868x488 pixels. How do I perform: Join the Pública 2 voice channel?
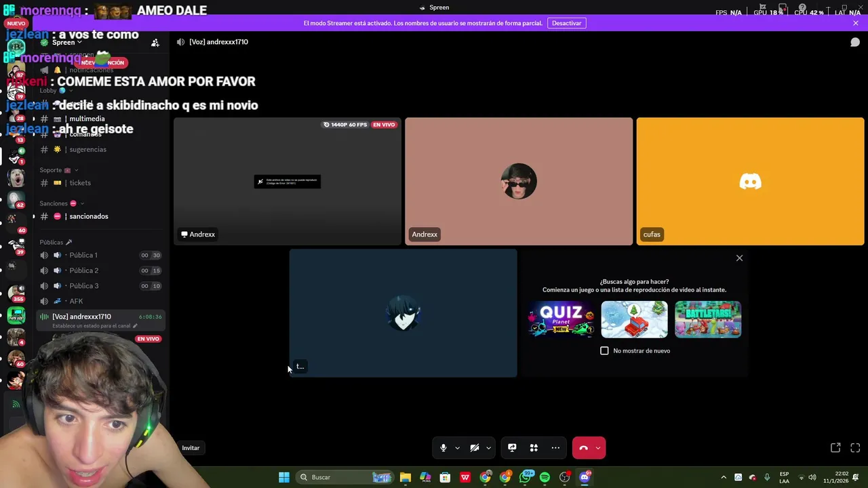100,270
